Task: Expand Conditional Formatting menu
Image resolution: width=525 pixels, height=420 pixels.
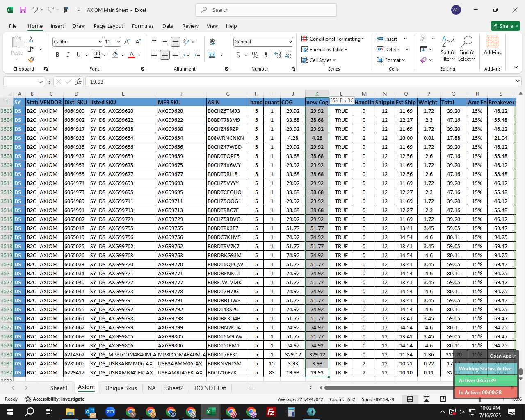Action: click(333, 39)
